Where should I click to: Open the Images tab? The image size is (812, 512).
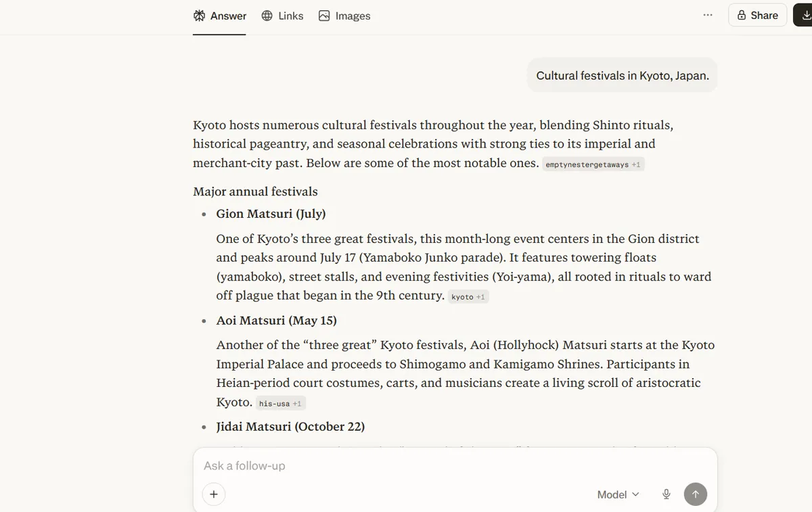click(344, 16)
